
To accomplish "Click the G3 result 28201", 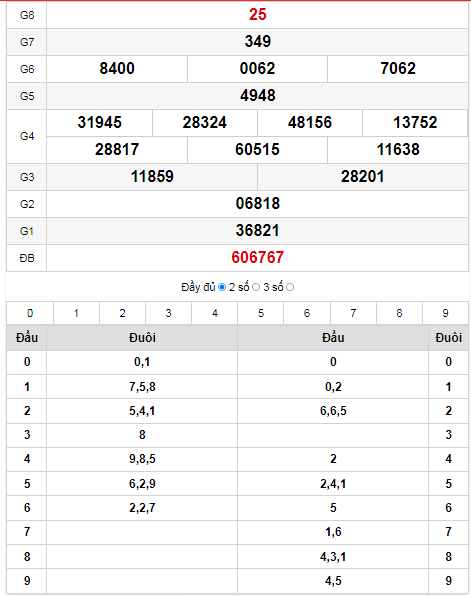I will tap(362, 177).
